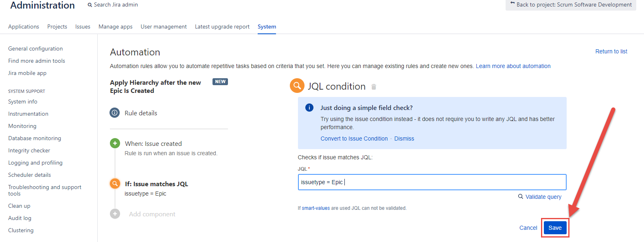Click the magnifier icon in Search Jira admin
The height and width of the screenshot is (242, 644).
point(90,5)
